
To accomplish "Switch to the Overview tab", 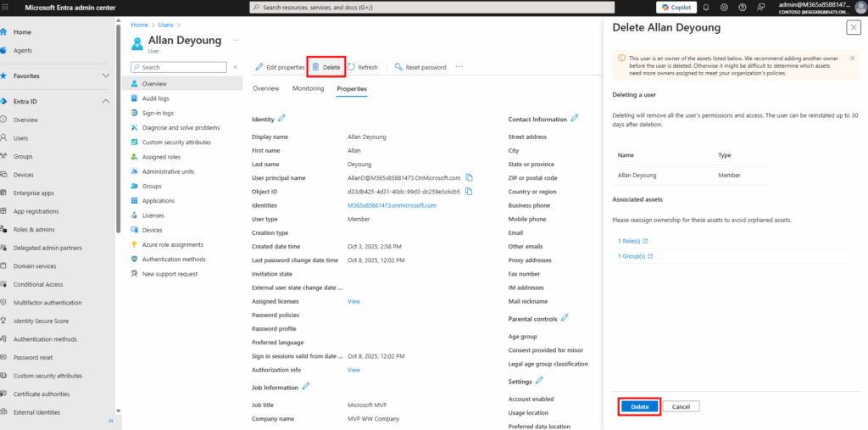I will 265,88.
